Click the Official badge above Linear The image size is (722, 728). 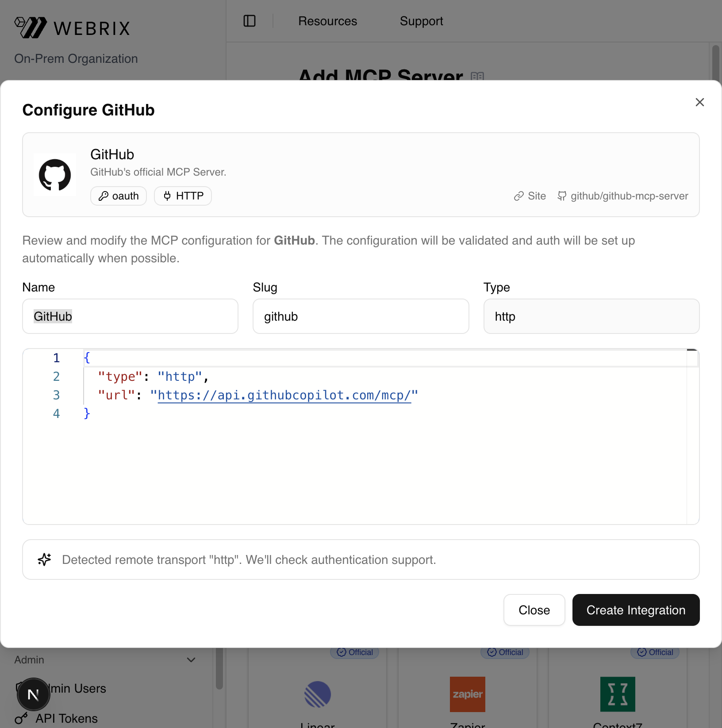pos(355,652)
